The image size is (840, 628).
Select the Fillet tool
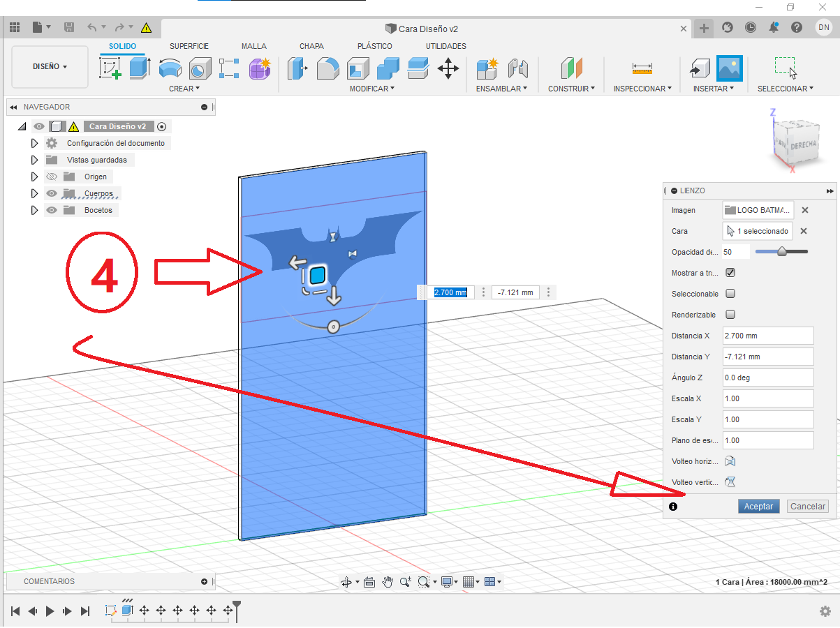pos(327,69)
